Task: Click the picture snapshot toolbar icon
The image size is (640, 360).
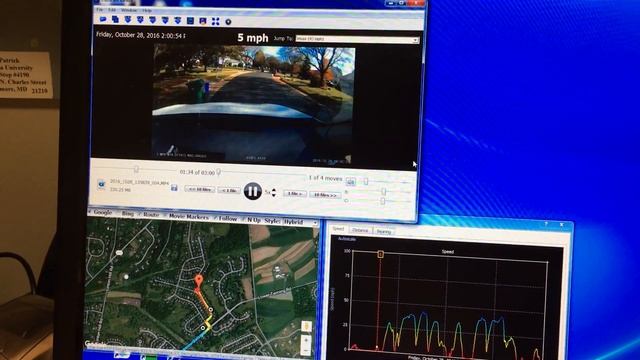Action: point(203,21)
